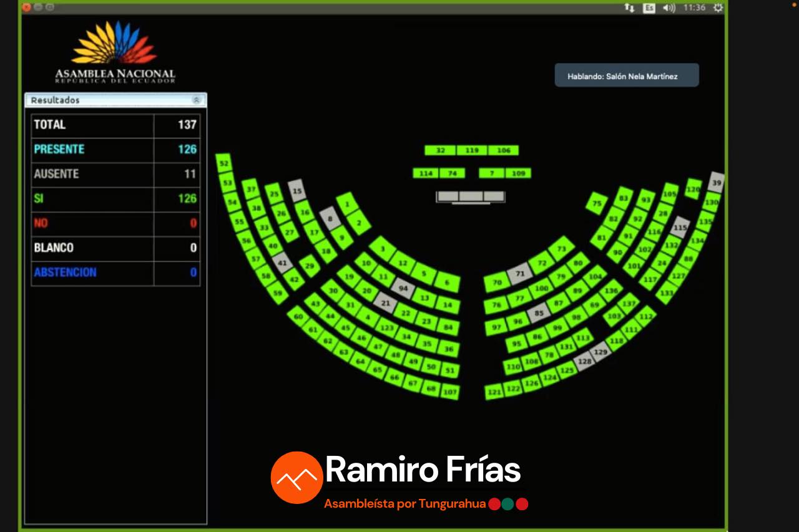The width and height of the screenshot is (799, 532).
Task: Click green seat 97
Action: tap(496, 327)
